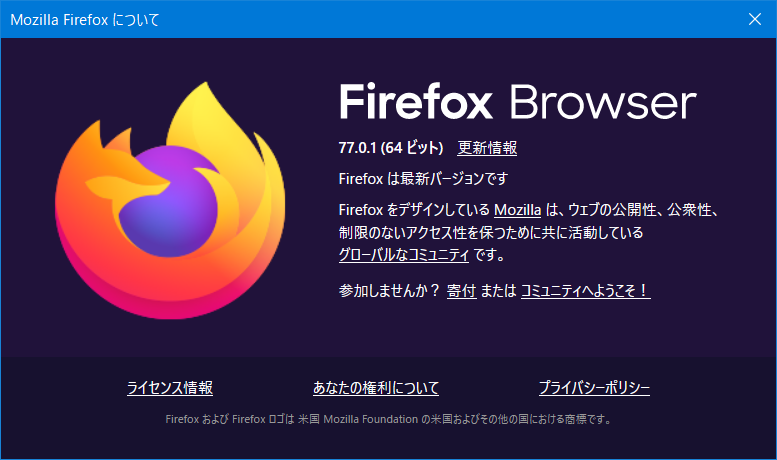Open the 更新情報 release notes link
This screenshot has width=777, height=460.
click(487, 148)
